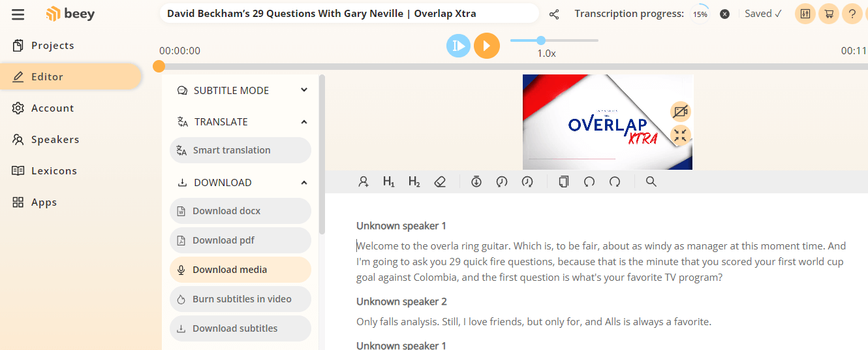868x350 pixels.
Task: Click Download pdf
Action: [x=240, y=240]
